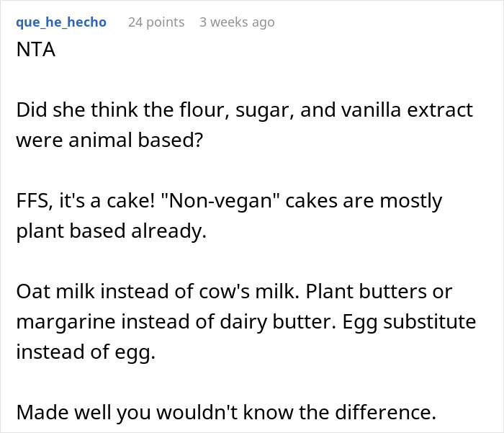This screenshot has width=504, height=433.
Task: Click the words were animal based?
Action: 109,140
